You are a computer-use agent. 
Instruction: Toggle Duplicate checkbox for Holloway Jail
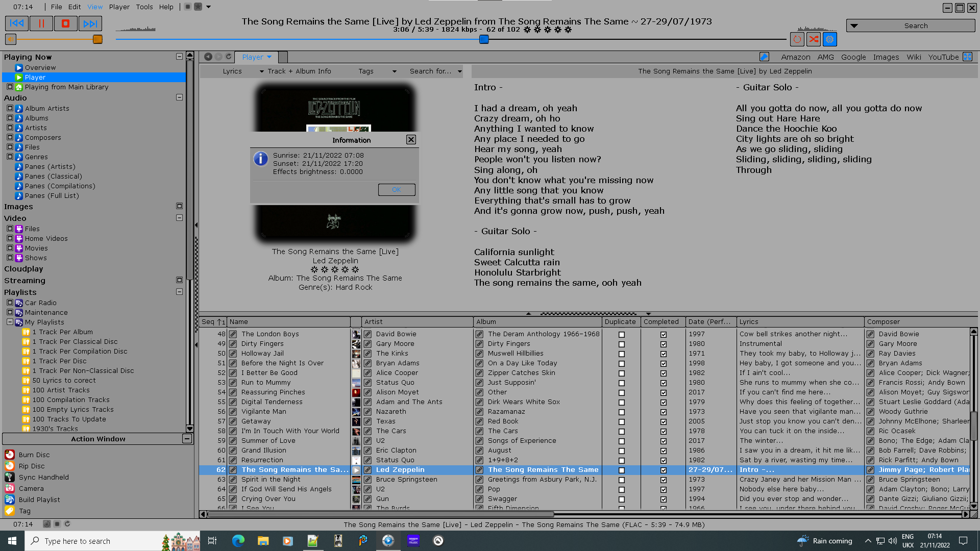click(x=621, y=354)
